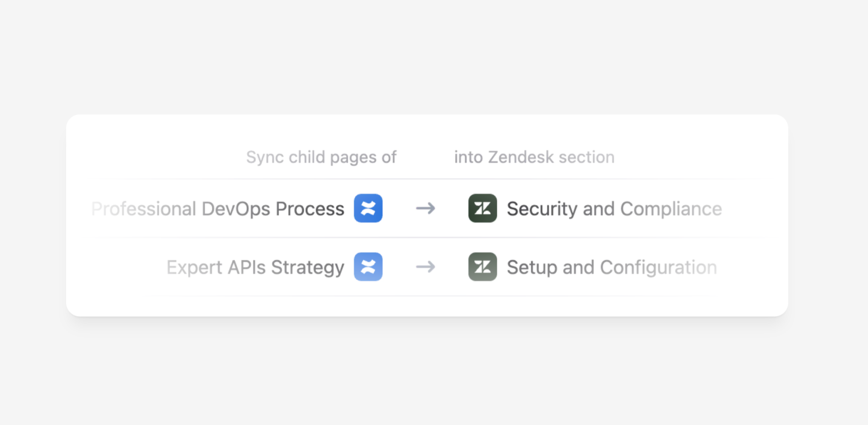This screenshot has width=868, height=425.
Task: Click the word "Professional" in the first row
Action: [x=143, y=209]
